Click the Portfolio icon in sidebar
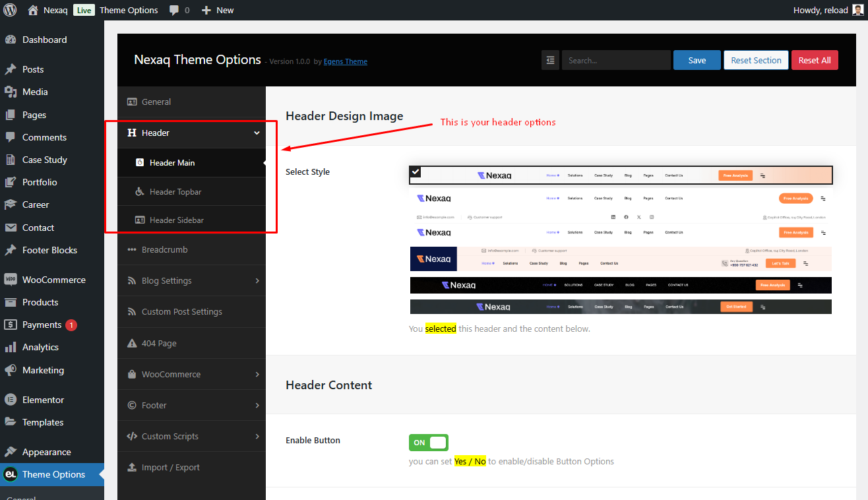868x500 pixels. [x=11, y=182]
